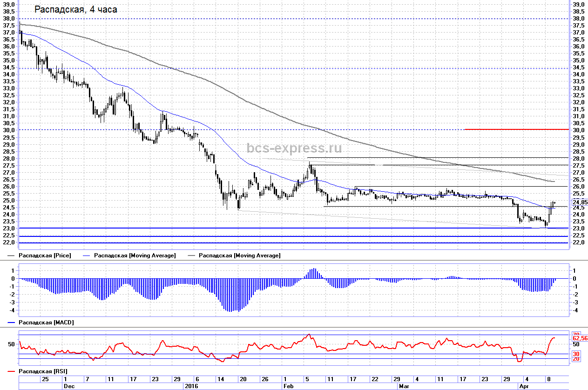Click the '22' date label on time axis
The width and height of the screenshot is (588, 390).
(374, 379)
